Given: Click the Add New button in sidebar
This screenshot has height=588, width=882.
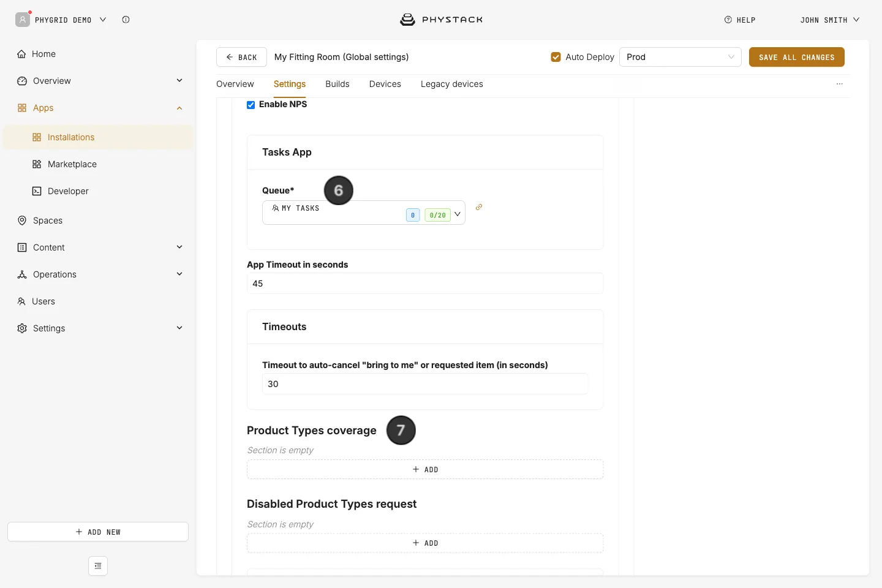Looking at the screenshot, I should [x=98, y=532].
